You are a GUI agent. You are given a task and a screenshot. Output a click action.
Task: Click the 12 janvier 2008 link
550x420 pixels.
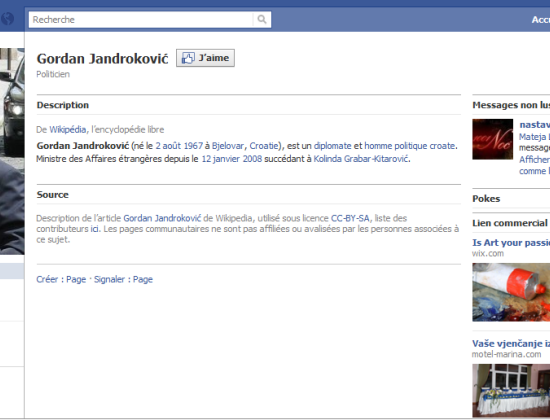click(x=232, y=159)
